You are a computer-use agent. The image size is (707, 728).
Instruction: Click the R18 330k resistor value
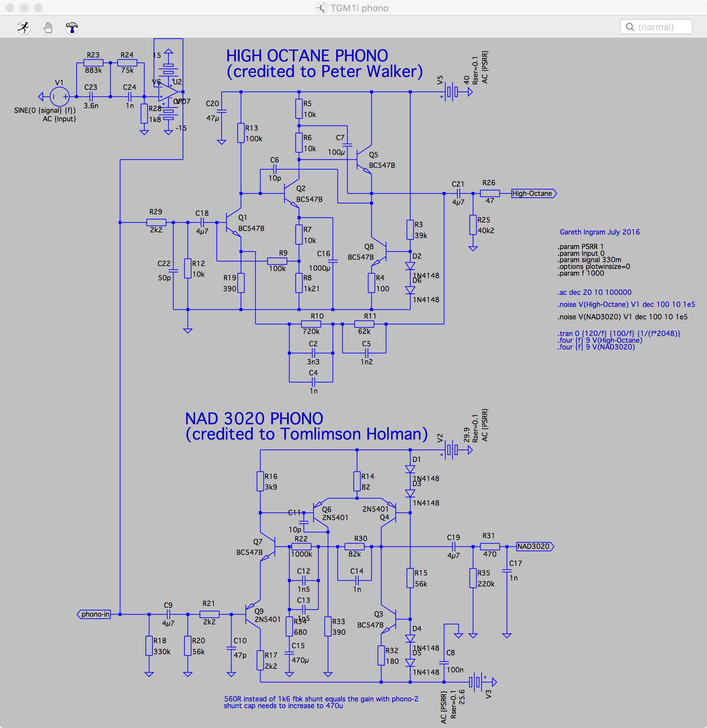tap(162, 652)
